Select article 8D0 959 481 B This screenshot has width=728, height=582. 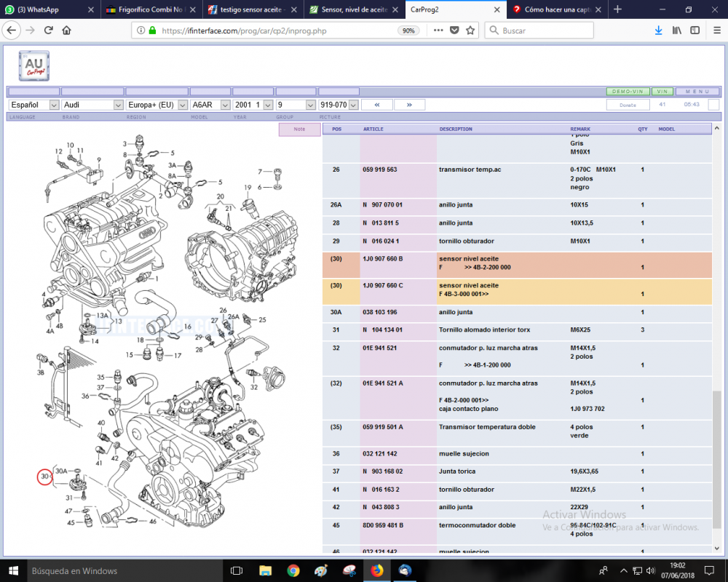[383, 525]
